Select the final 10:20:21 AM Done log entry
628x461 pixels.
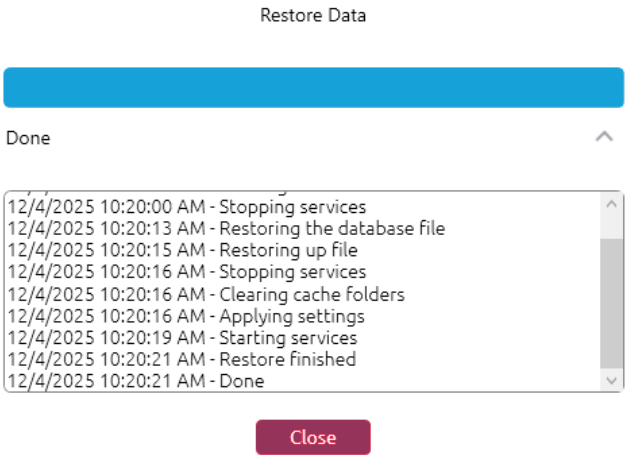135,381
